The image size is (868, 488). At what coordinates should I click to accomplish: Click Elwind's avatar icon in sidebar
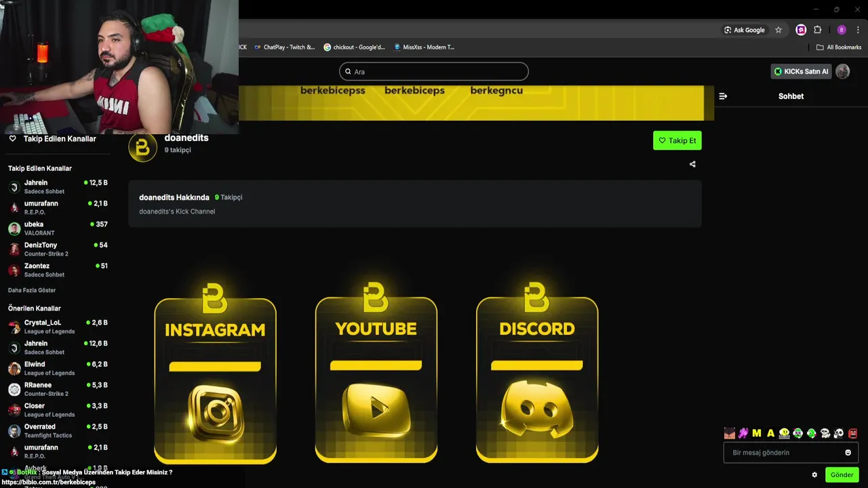(14, 368)
